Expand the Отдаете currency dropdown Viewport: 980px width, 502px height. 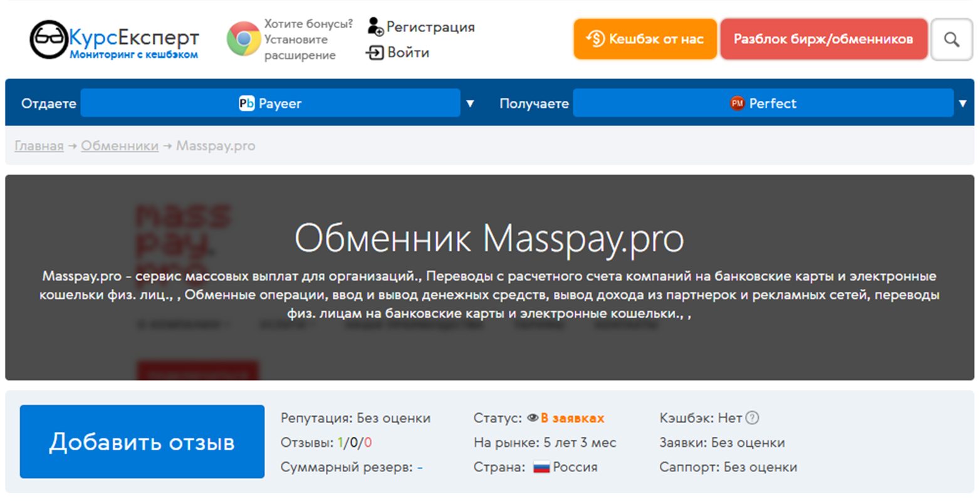pyautogui.click(x=470, y=103)
